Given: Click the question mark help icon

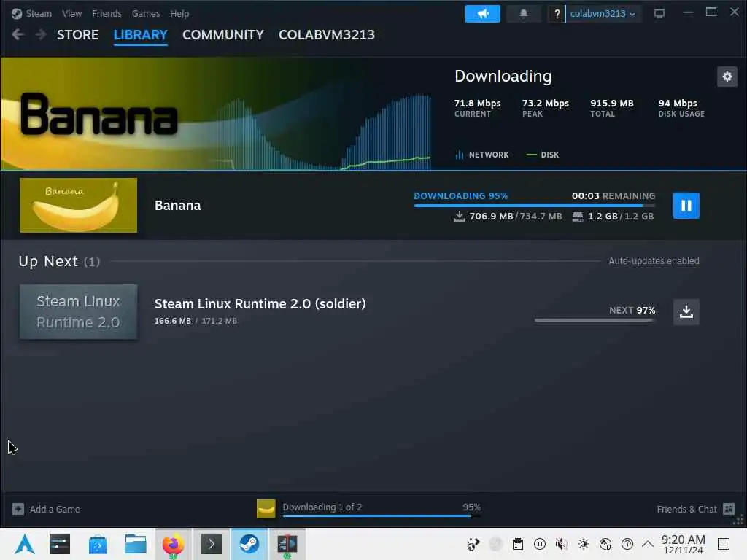Looking at the screenshot, I should click(557, 14).
